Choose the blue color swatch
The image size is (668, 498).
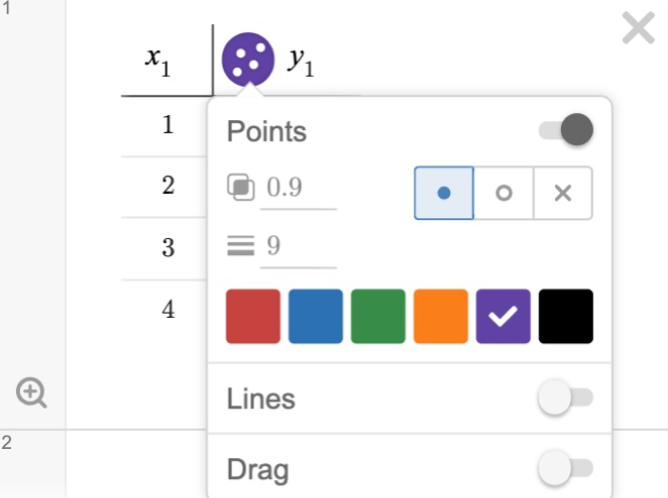pos(316,316)
